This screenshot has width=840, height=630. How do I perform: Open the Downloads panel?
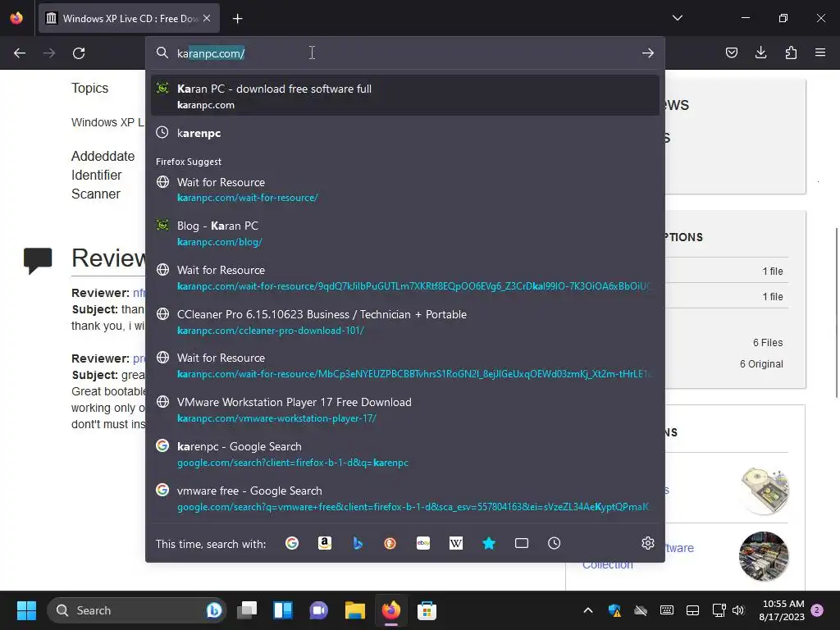[x=760, y=52]
